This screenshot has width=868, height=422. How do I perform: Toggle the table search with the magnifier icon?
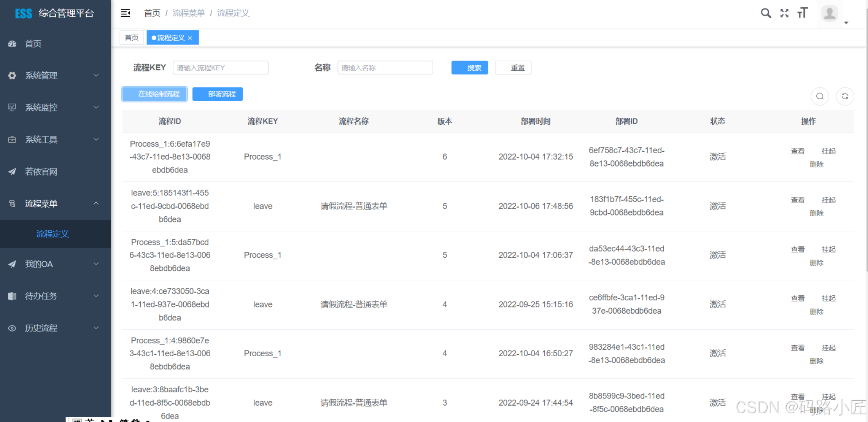pos(820,96)
